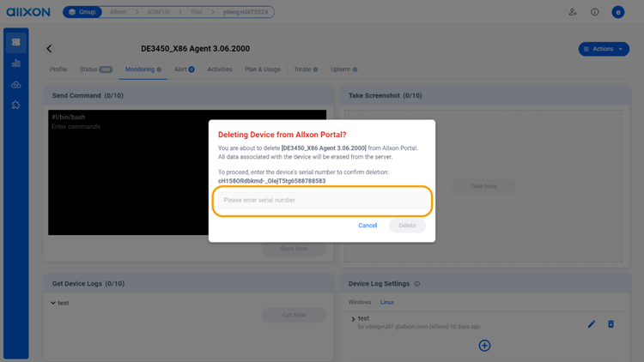The image size is (644, 362).
Task: Click the Delete button in the dialog
Action: [x=407, y=226]
